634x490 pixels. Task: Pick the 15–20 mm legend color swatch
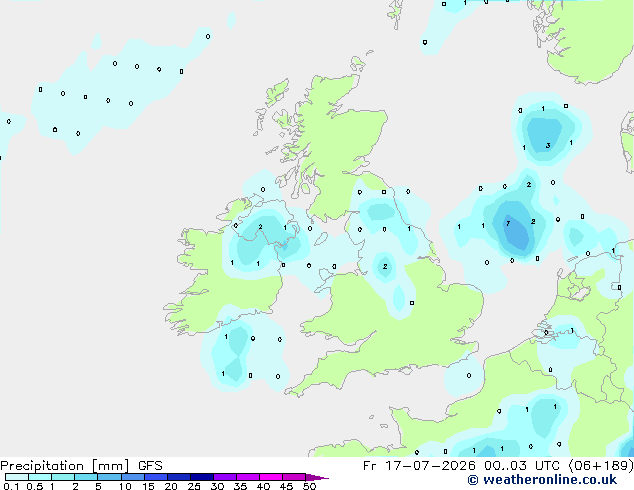click(156, 477)
